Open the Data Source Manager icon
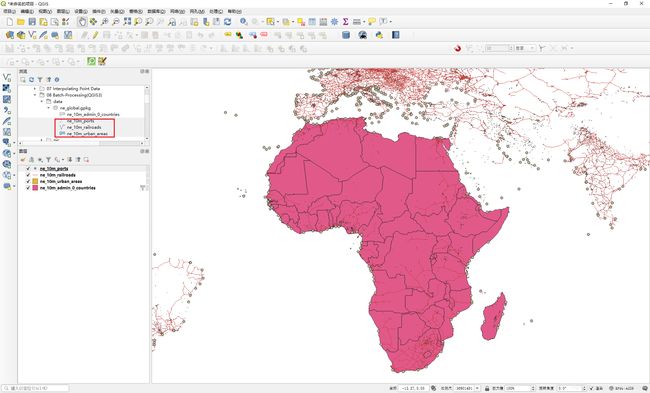The image size is (650, 393). pos(10,35)
